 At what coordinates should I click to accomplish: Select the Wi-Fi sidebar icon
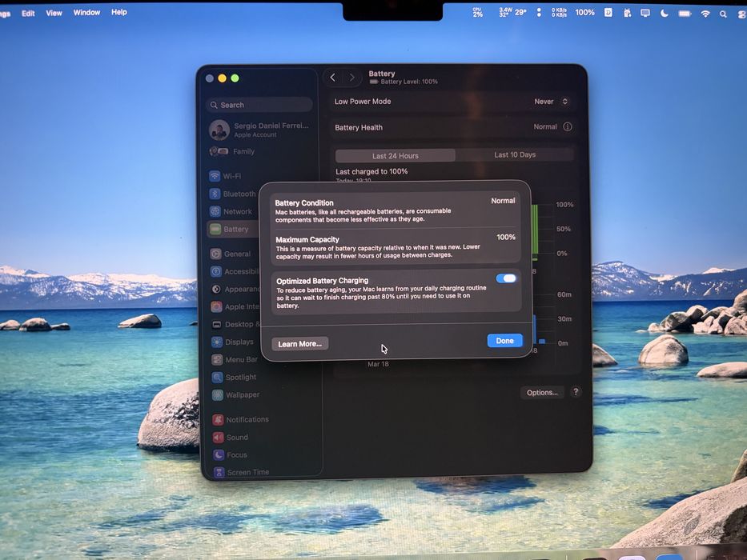click(215, 176)
